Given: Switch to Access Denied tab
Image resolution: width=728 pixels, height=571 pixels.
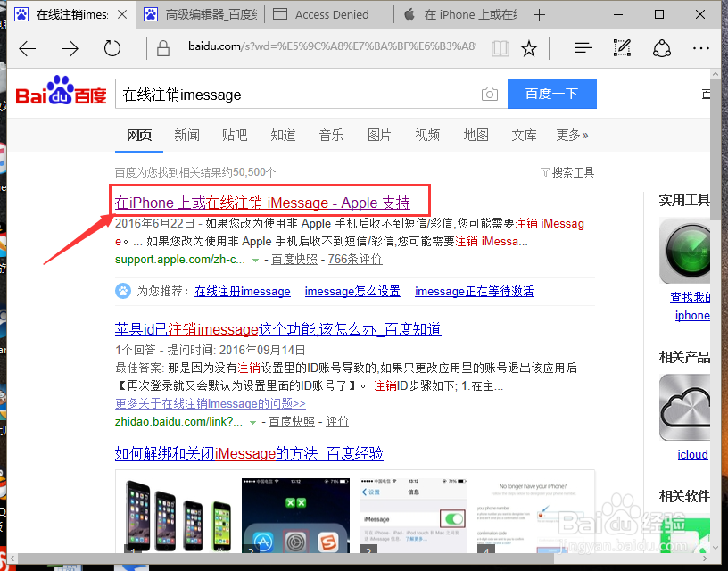Looking at the screenshot, I should [328, 15].
